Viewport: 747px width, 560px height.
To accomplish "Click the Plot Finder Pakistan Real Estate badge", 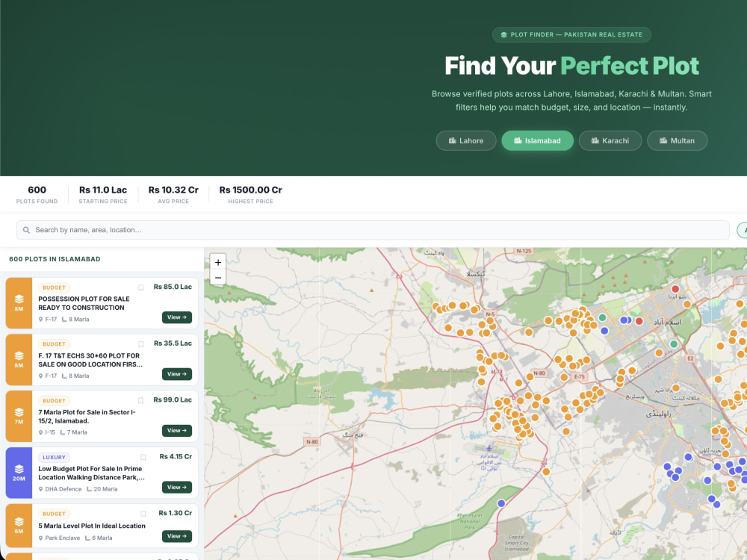I will coord(571,35).
